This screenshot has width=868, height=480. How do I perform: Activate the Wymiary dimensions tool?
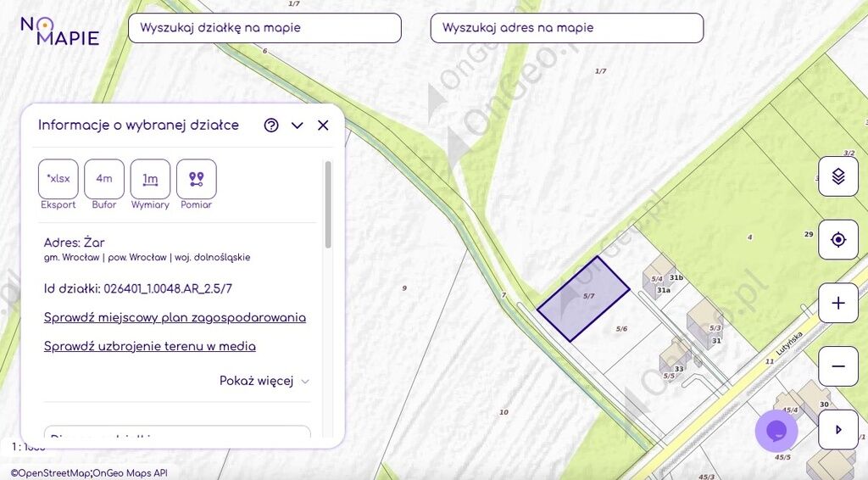coord(150,179)
